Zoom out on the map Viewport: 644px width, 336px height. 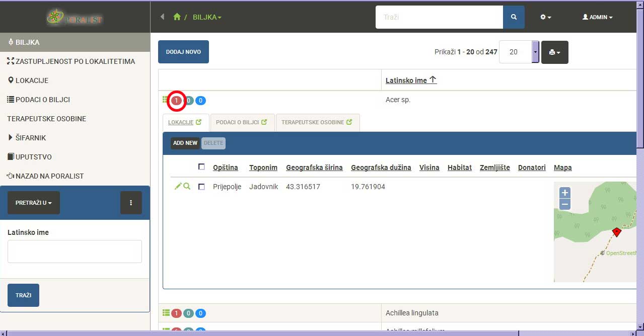(565, 204)
